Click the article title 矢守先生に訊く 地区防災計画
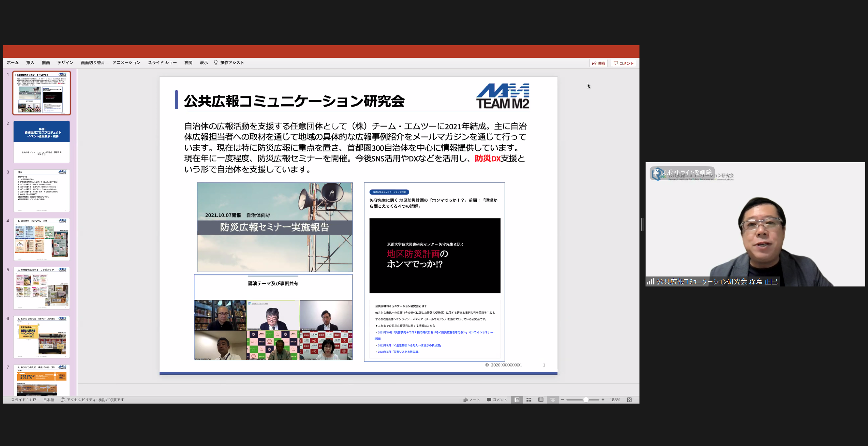The width and height of the screenshot is (868, 446). coord(433,203)
